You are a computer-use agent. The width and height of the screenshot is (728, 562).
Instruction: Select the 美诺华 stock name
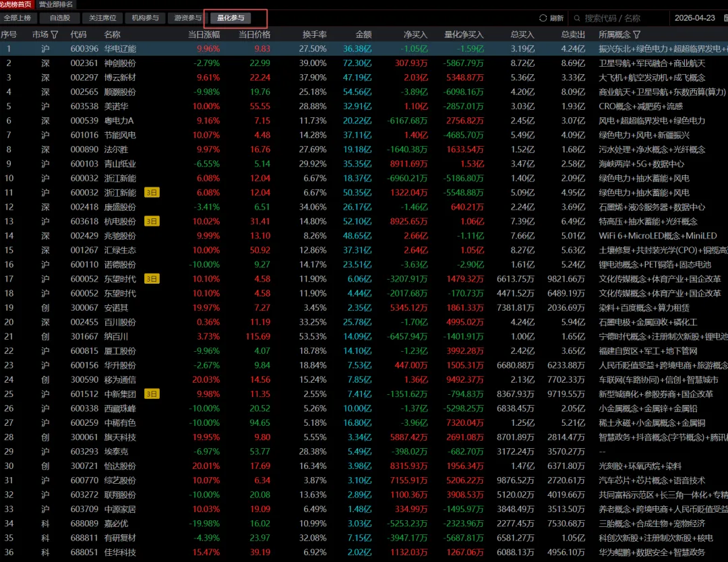[x=116, y=106]
